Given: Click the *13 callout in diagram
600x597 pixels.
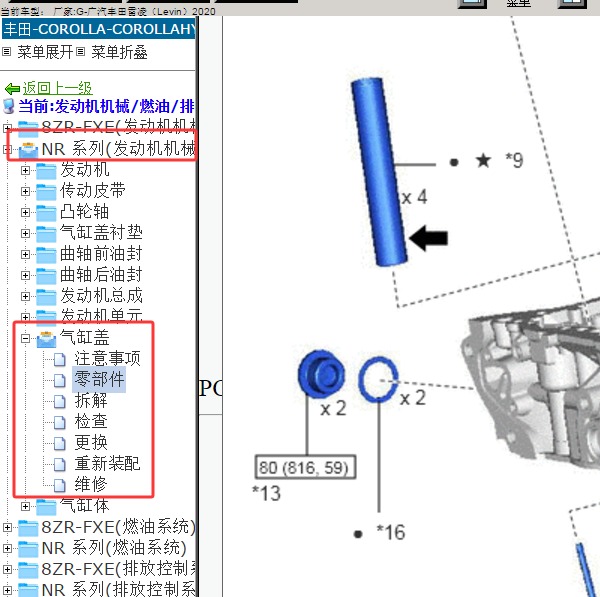Looking at the screenshot, I should coord(267,493).
